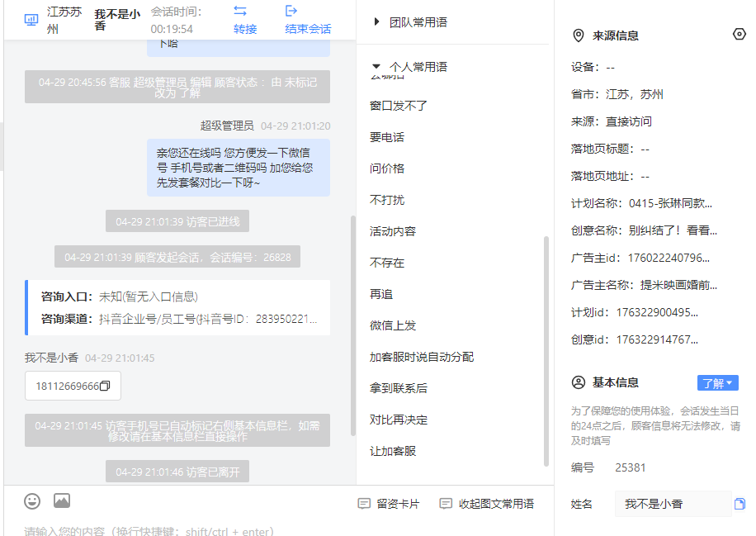
Task: Expand the 团队常用语 section
Action: pos(411,22)
